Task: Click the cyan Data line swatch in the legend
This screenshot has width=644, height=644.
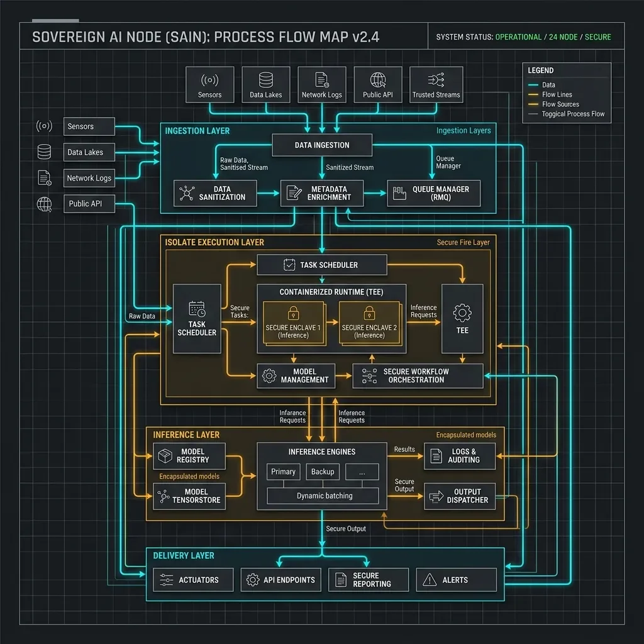Action: (533, 85)
